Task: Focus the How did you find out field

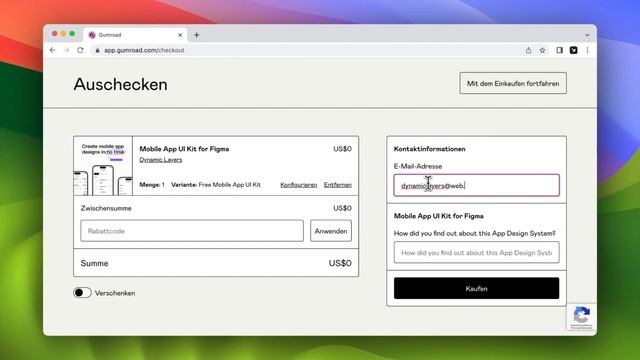Action: [x=476, y=252]
